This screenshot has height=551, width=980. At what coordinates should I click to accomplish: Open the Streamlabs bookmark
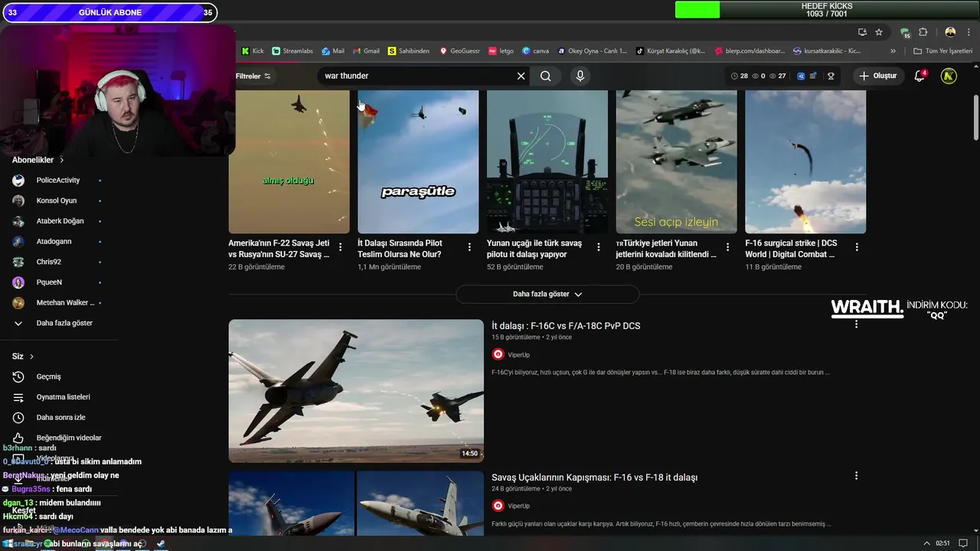292,51
